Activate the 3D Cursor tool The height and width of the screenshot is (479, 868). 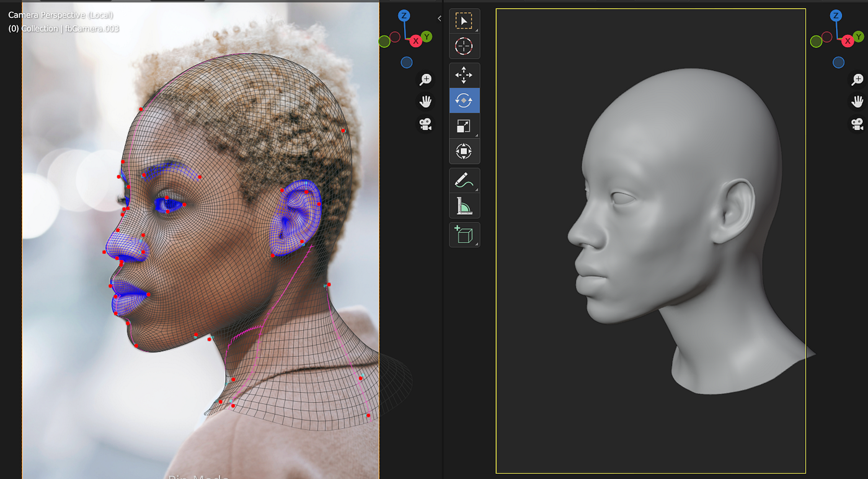click(x=464, y=46)
